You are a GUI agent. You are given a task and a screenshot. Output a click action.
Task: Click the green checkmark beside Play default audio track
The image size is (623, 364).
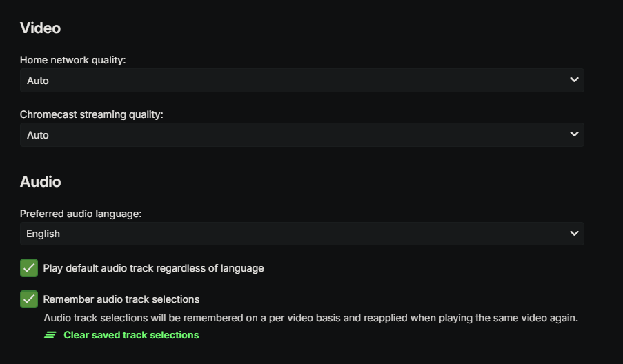pyautogui.click(x=29, y=268)
